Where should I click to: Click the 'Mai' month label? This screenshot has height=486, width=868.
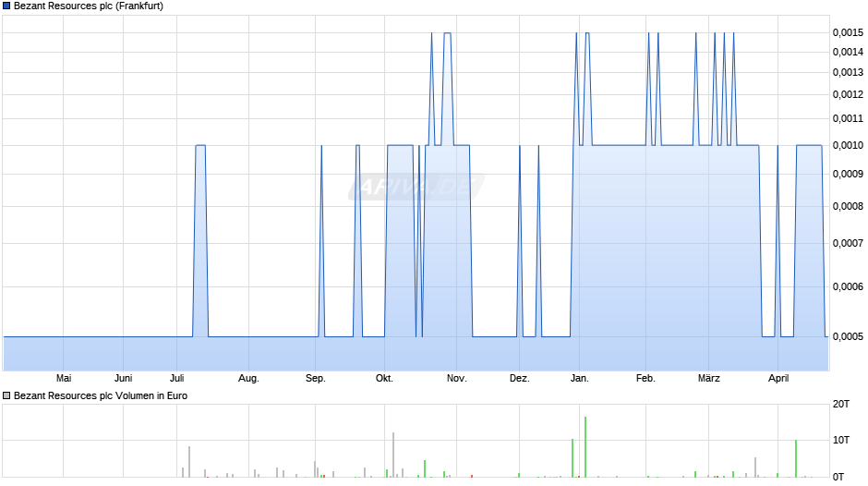point(64,378)
